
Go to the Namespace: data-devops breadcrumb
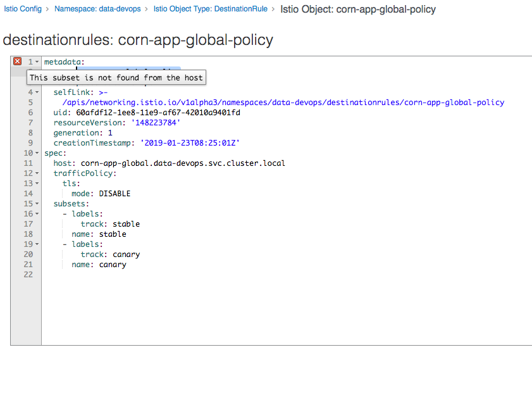[97, 9]
